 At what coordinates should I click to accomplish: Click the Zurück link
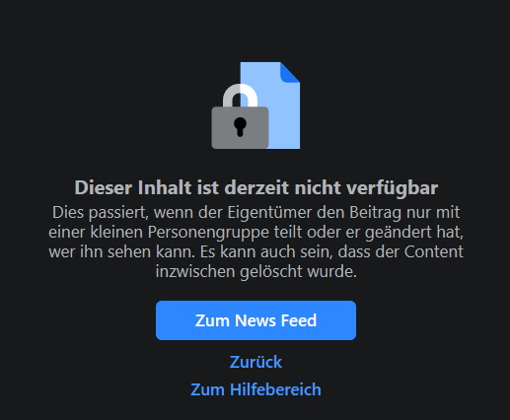[255, 362]
